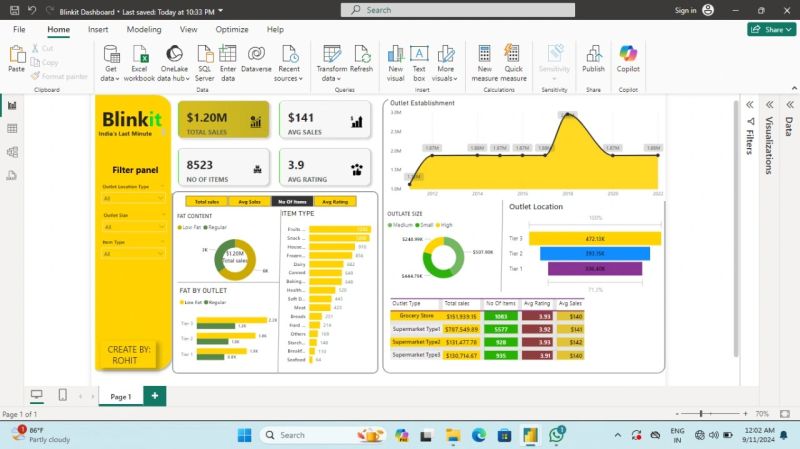
Task: Open the Modeling ribbon tab
Action: point(144,30)
